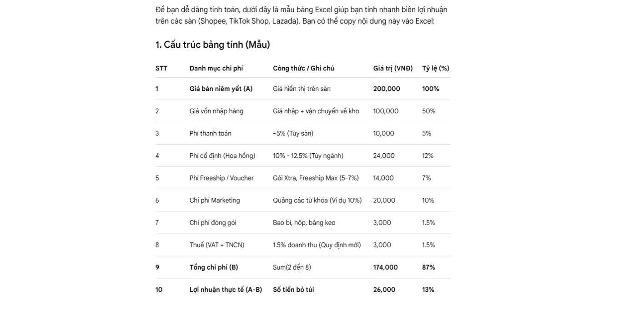
Task: Click the STT column header
Action: [161, 68]
